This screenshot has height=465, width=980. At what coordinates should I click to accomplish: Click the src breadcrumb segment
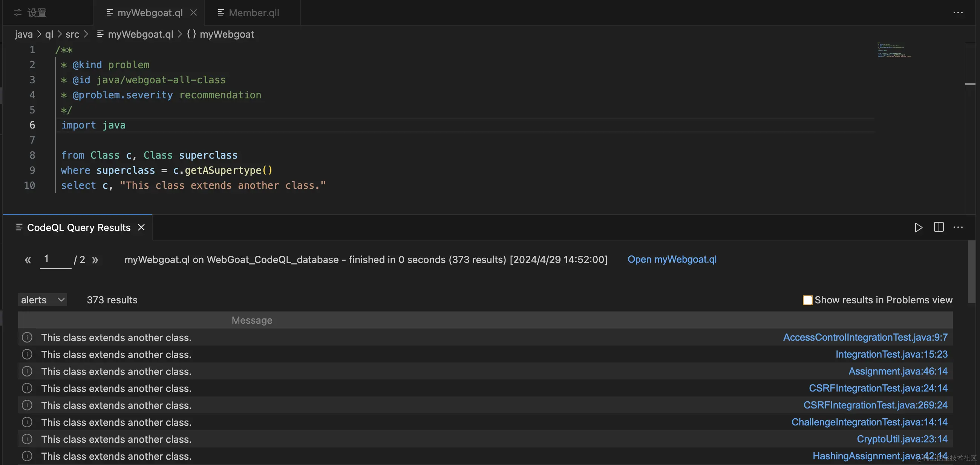[x=72, y=34]
